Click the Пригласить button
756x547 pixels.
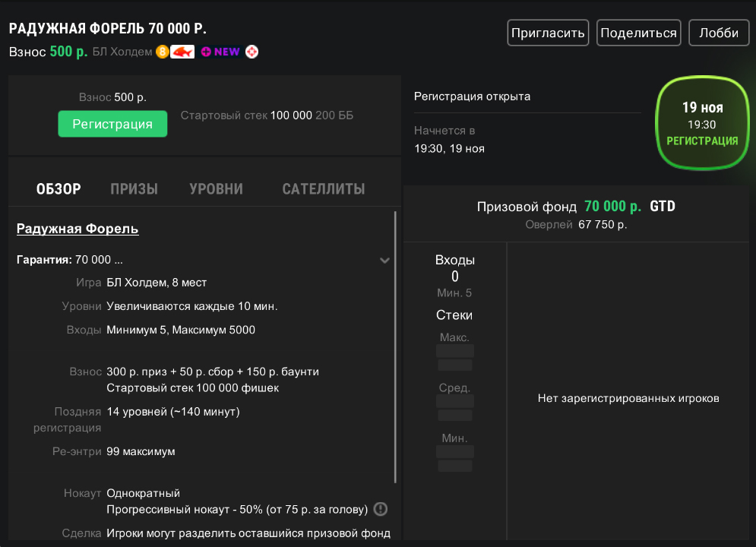[548, 33]
